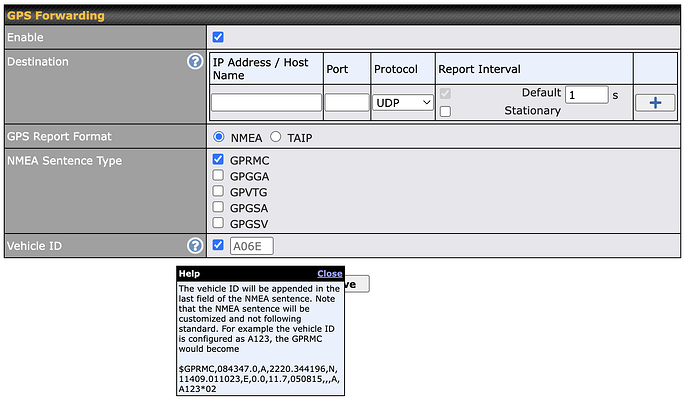Image resolution: width=690 pixels, height=407 pixels.
Task: Click the plus icon to add destination
Action: pos(655,102)
